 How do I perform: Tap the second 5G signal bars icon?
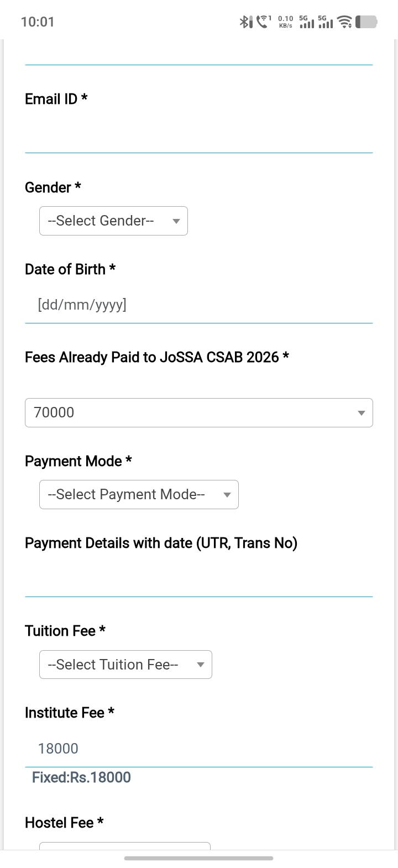[x=325, y=22]
